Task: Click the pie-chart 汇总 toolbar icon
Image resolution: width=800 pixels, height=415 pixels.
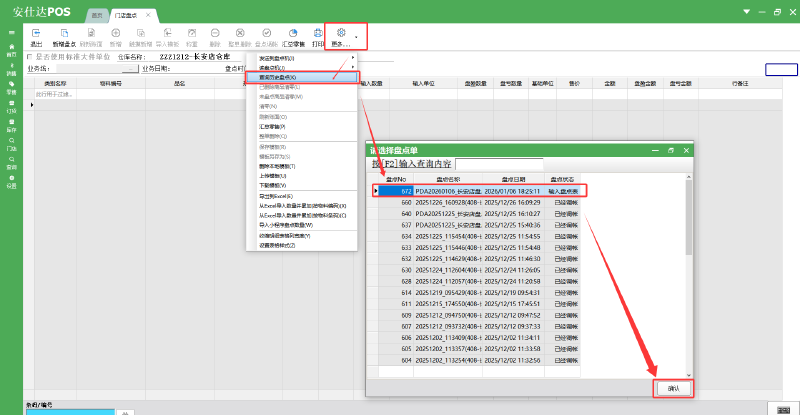Action: 293,33
